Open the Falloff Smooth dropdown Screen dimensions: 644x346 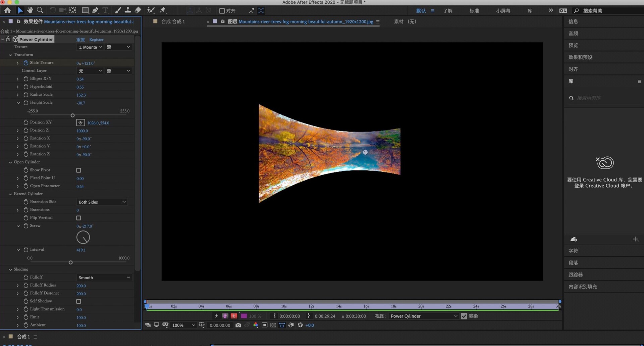[104, 278]
